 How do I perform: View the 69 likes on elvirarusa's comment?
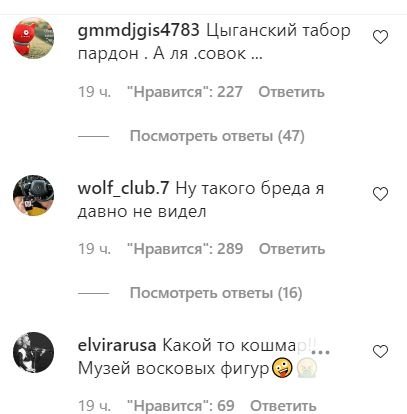[x=181, y=406]
